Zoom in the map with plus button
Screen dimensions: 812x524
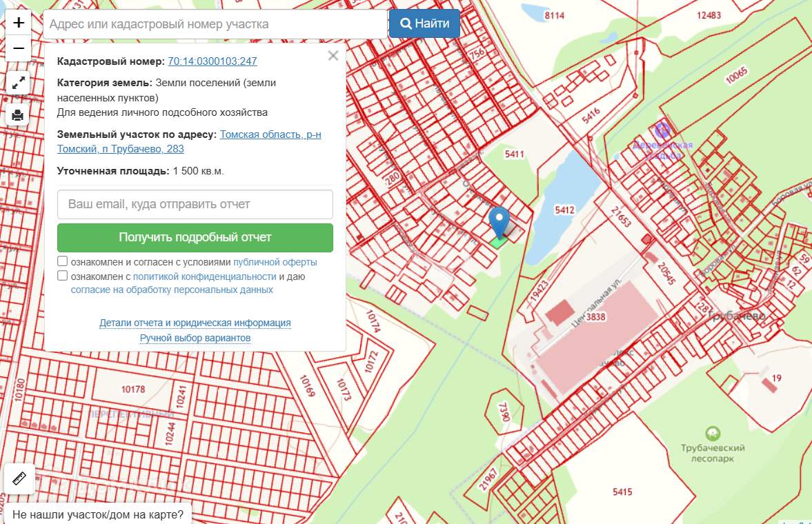(x=19, y=23)
